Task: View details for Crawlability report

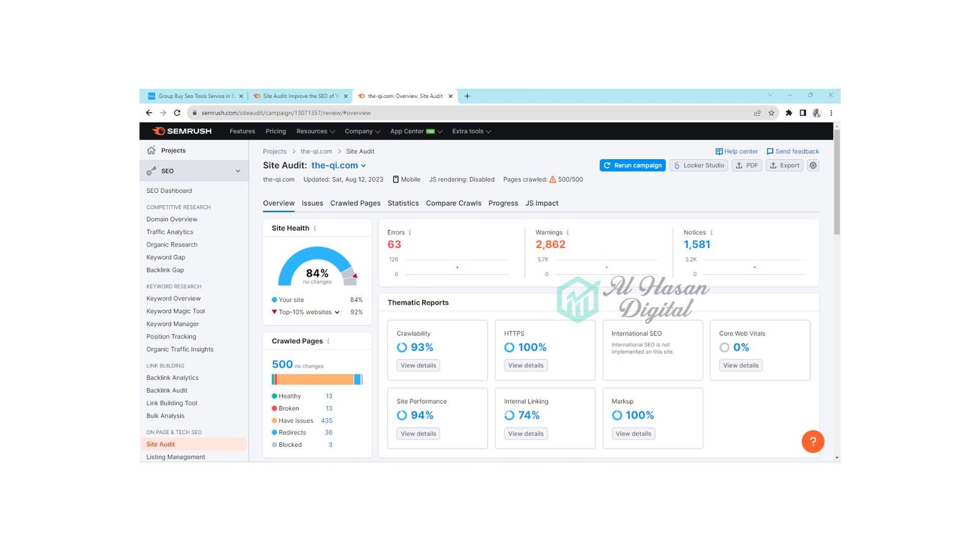Action: (418, 365)
